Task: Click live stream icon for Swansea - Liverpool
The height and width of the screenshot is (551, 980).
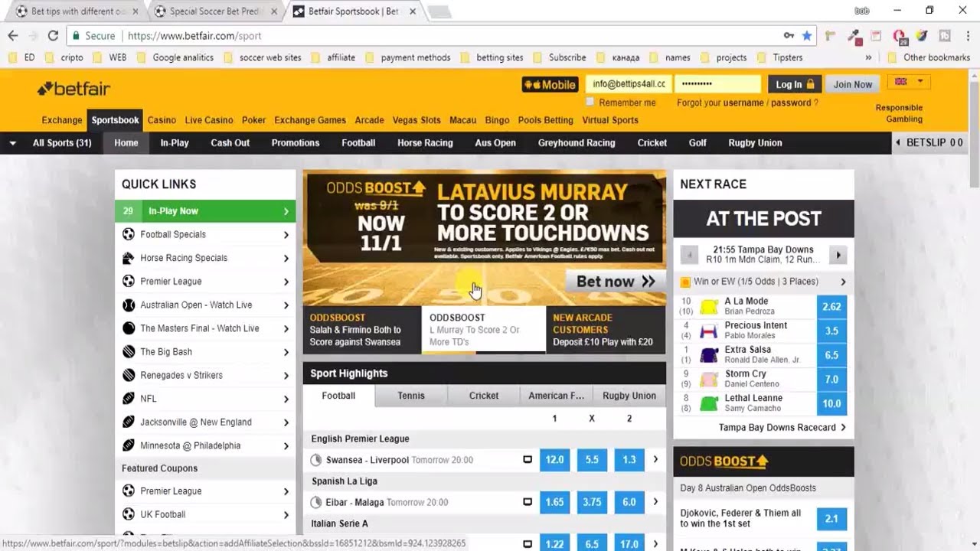Action: (527, 460)
